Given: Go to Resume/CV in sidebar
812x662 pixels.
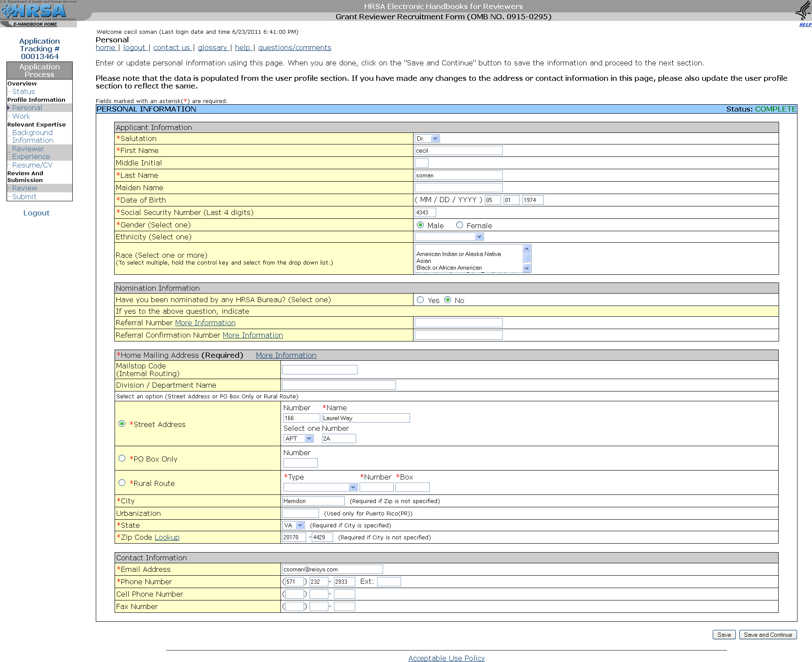Looking at the screenshot, I should click(x=32, y=165).
